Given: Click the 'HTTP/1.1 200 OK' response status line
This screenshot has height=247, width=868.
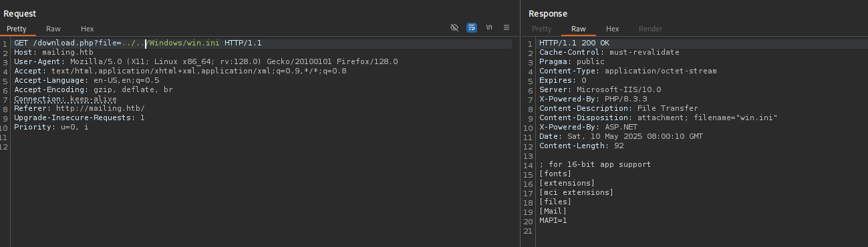Looking at the screenshot, I should [x=575, y=43].
